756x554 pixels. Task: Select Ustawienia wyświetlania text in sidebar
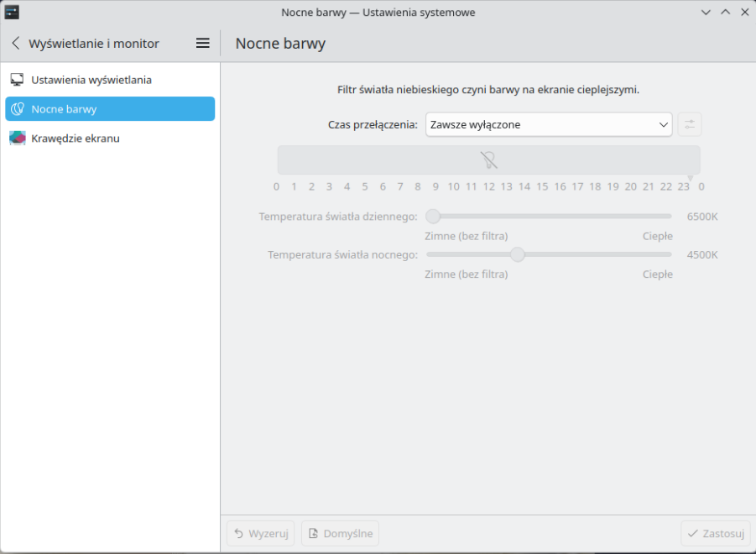coord(91,80)
